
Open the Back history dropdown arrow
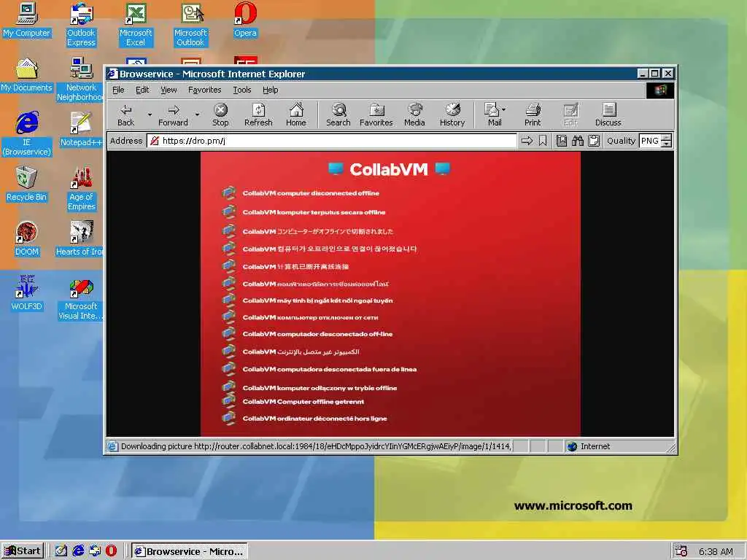[x=150, y=114]
